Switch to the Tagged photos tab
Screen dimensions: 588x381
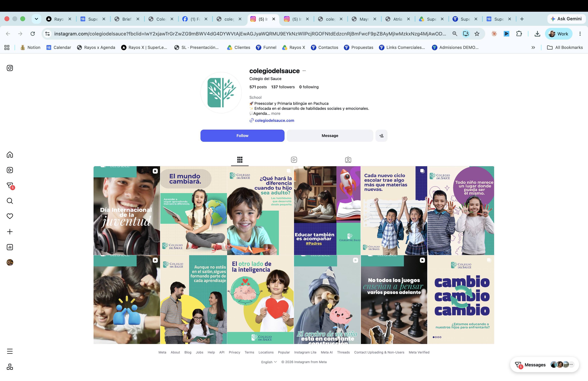point(348,160)
